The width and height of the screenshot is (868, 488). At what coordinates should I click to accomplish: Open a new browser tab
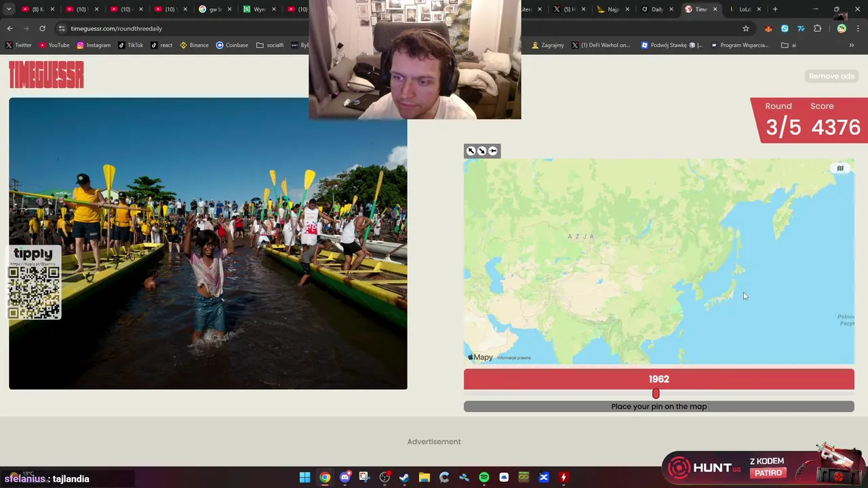click(x=775, y=9)
